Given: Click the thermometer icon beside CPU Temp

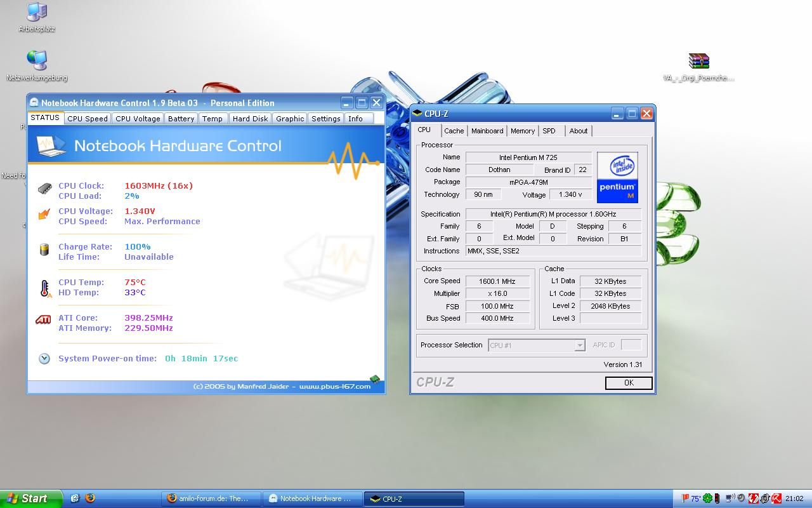Looking at the screenshot, I should click(x=44, y=288).
